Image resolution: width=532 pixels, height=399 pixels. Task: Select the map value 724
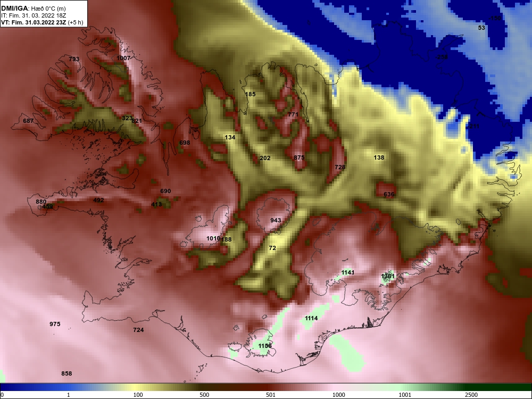[x=138, y=330]
